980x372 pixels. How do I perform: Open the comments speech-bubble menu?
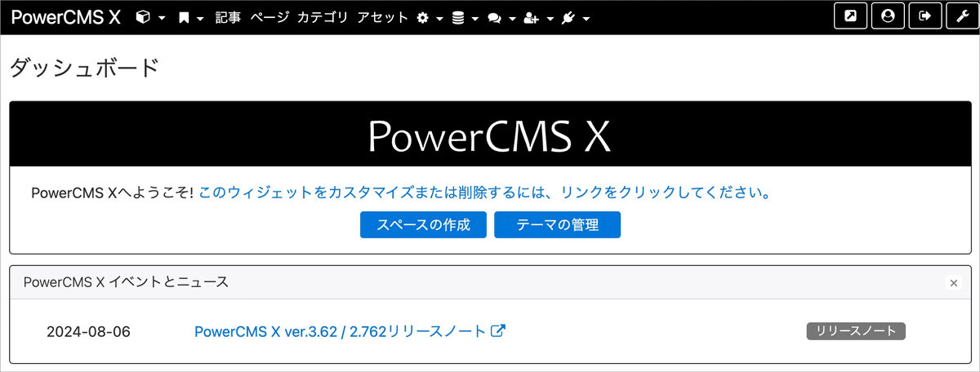494,17
